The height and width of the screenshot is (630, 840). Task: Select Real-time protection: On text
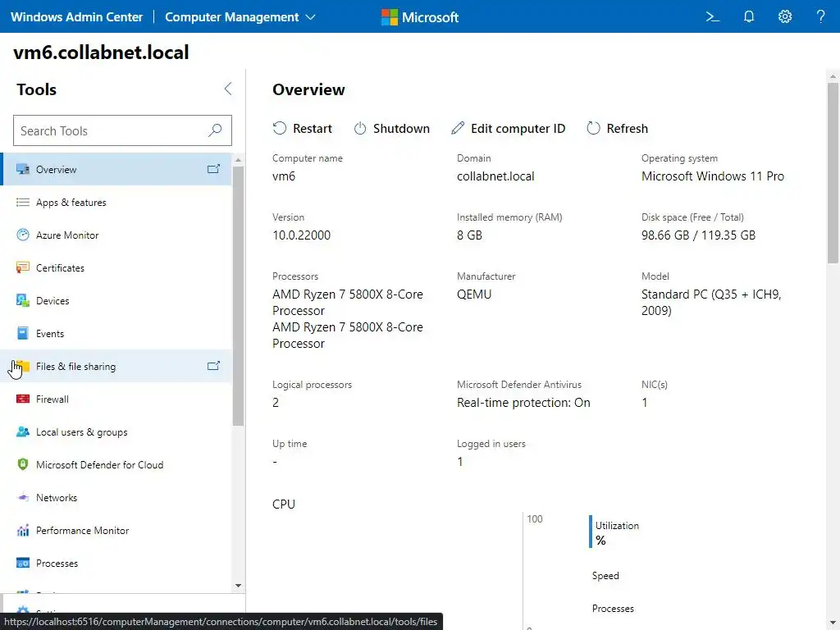pyautogui.click(x=523, y=403)
